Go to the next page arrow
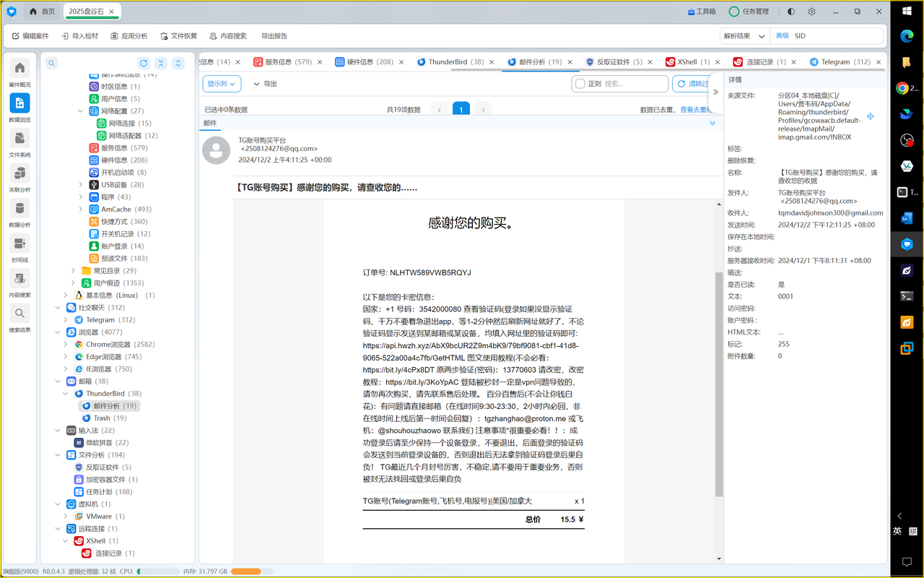The image size is (924, 578). coord(483,109)
